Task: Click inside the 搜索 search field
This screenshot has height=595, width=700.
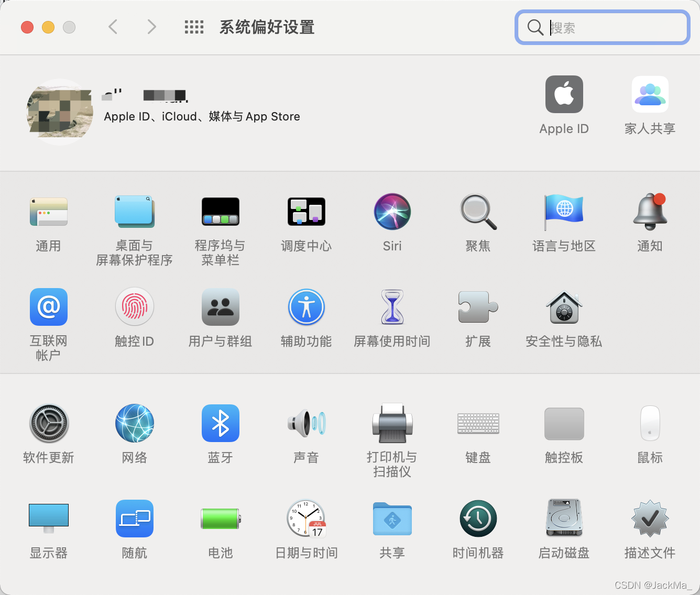Action: (x=601, y=28)
